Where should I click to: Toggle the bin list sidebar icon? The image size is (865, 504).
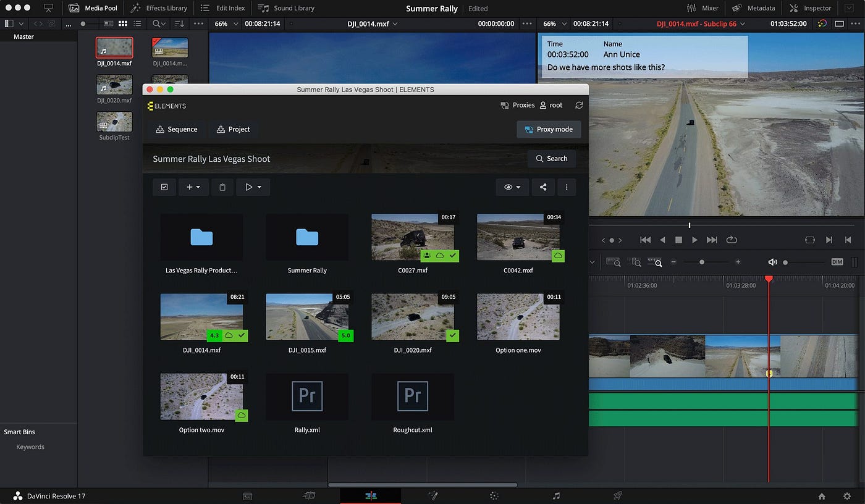pos(9,23)
